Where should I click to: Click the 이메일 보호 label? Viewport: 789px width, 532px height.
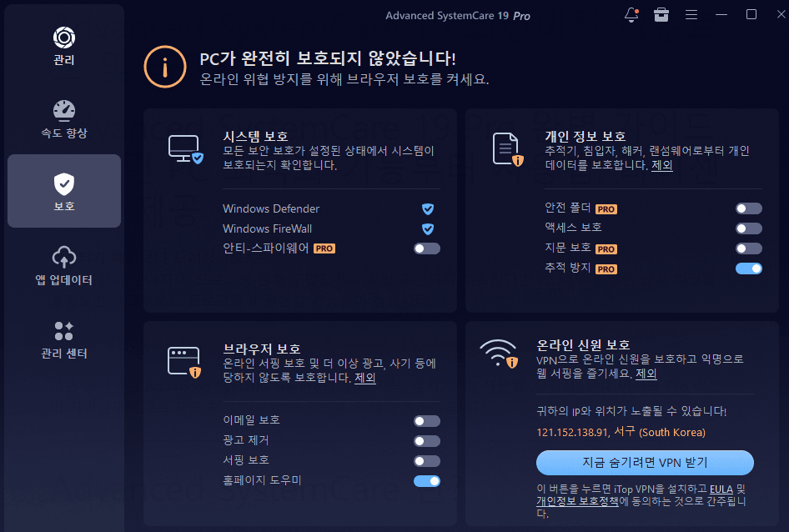252,419
